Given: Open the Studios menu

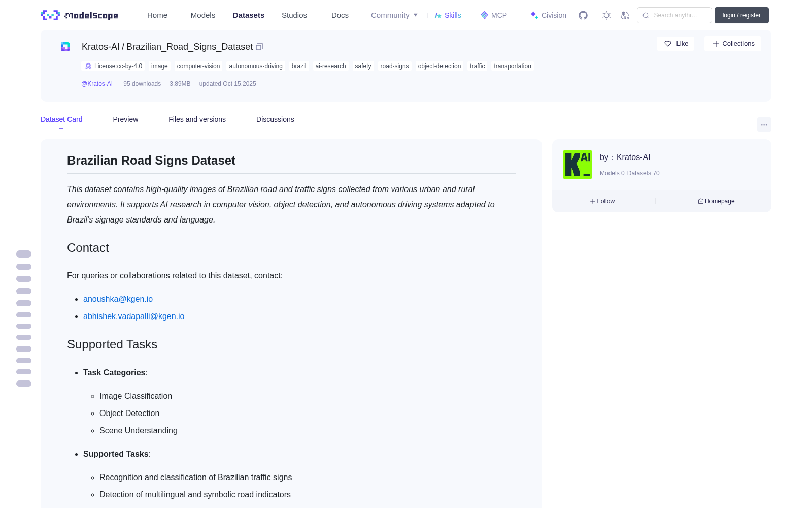Looking at the screenshot, I should [x=294, y=15].
